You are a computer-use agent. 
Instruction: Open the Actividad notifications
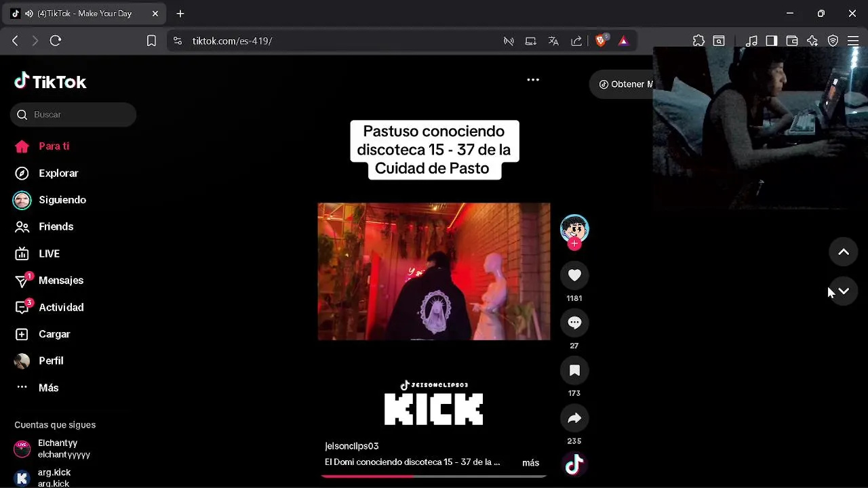(49, 307)
